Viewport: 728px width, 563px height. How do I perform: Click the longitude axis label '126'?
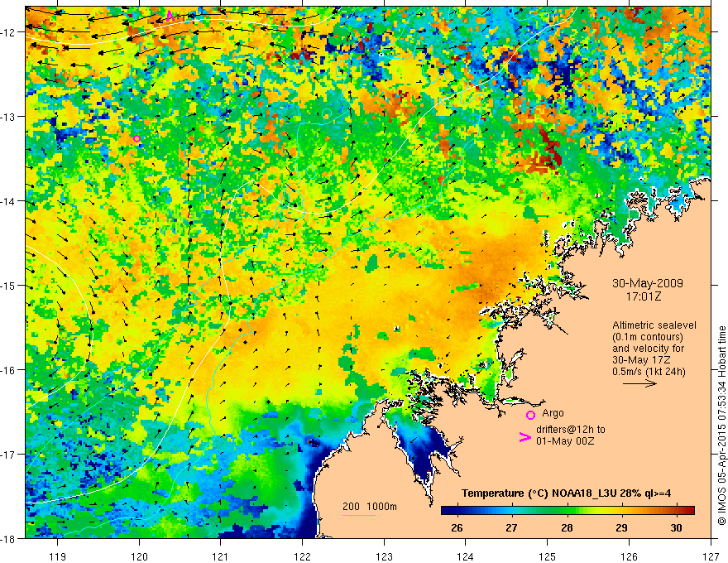(629, 556)
